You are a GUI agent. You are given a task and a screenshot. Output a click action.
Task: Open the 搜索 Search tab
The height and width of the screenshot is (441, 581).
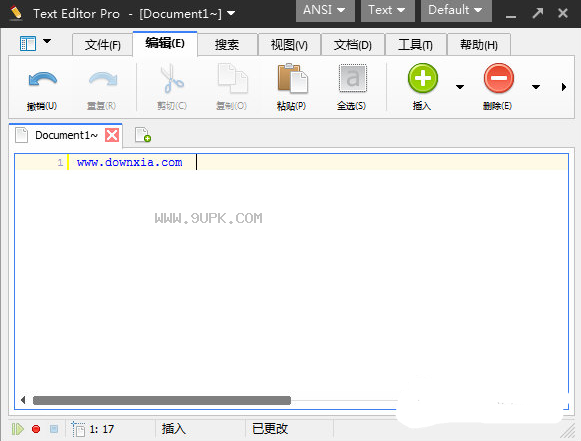[x=227, y=45]
